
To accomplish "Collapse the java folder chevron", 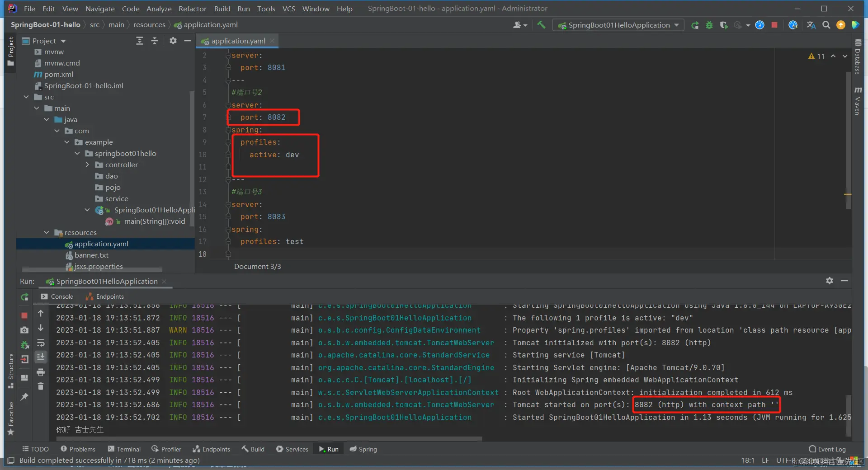I will (47, 119).
